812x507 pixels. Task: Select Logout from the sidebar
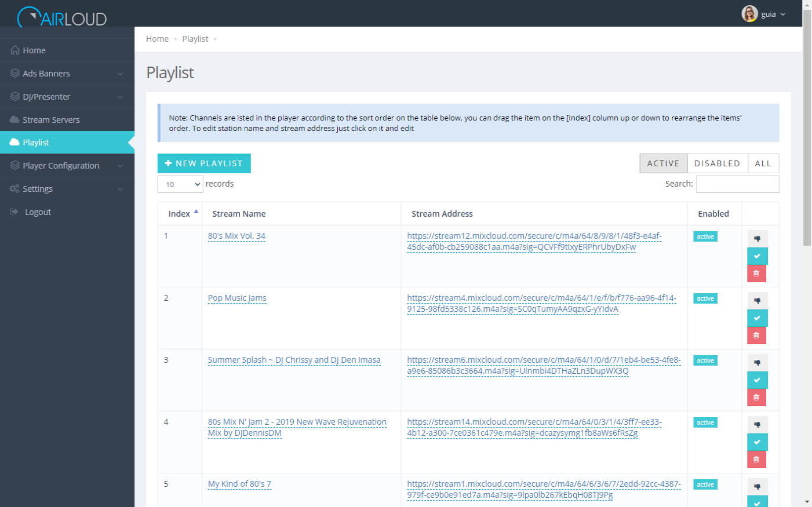coord(67,212)
